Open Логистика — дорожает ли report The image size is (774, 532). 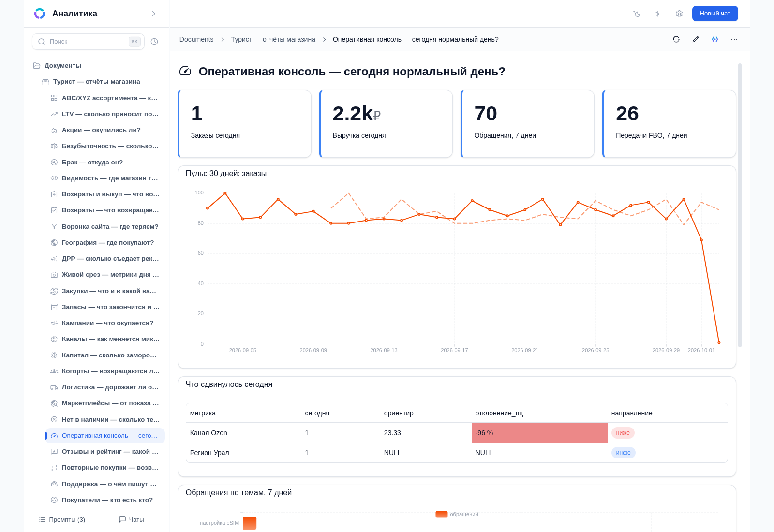pos(105,387)
